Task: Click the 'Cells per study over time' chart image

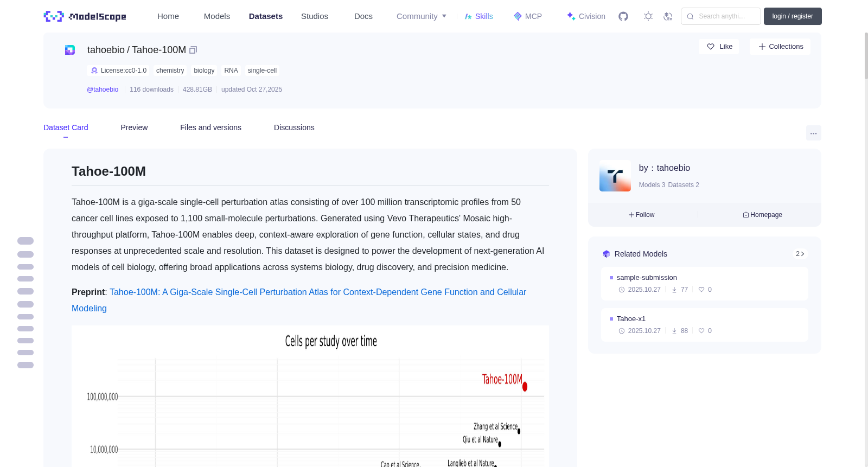Action: [310, 396]
